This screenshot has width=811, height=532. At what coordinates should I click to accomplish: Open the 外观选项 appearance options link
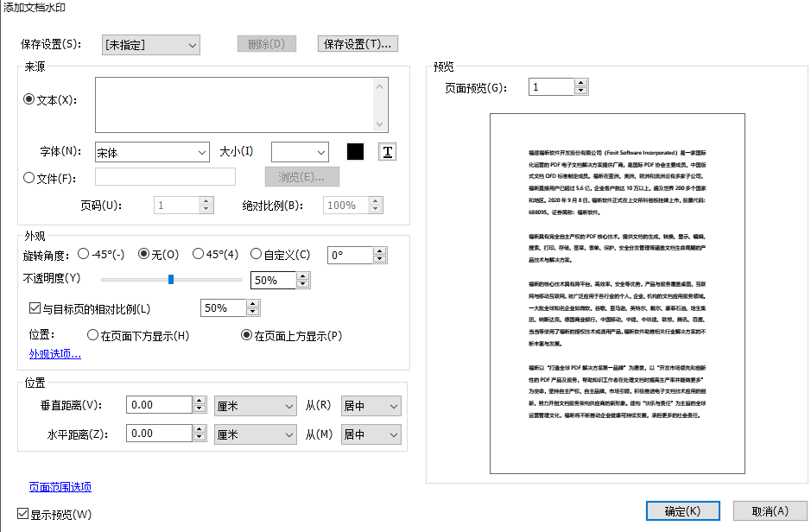pyautogui.click(x=54, y=353)
